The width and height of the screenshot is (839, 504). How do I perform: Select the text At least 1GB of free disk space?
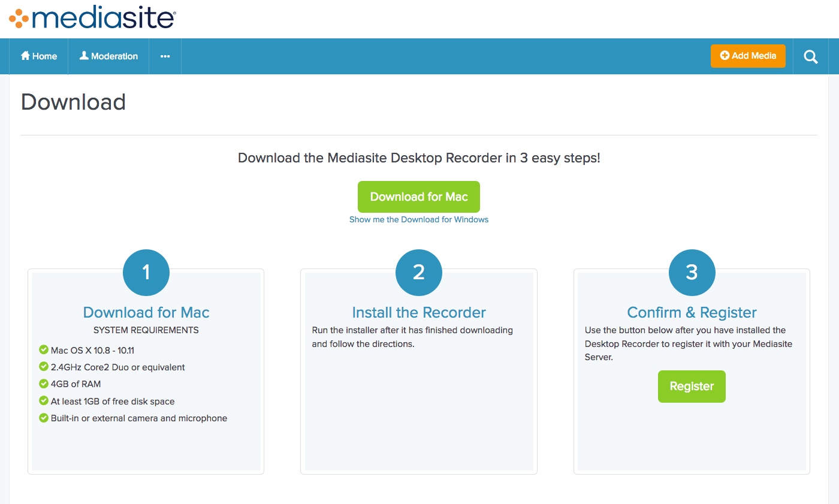[113, 402]
